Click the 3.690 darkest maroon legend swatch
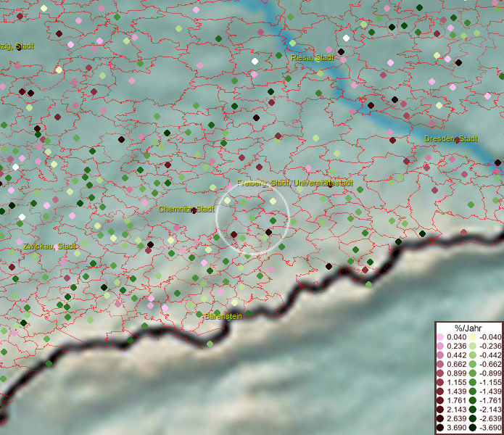The width and height of the screenshot is (504, 435). click(440, 428)
